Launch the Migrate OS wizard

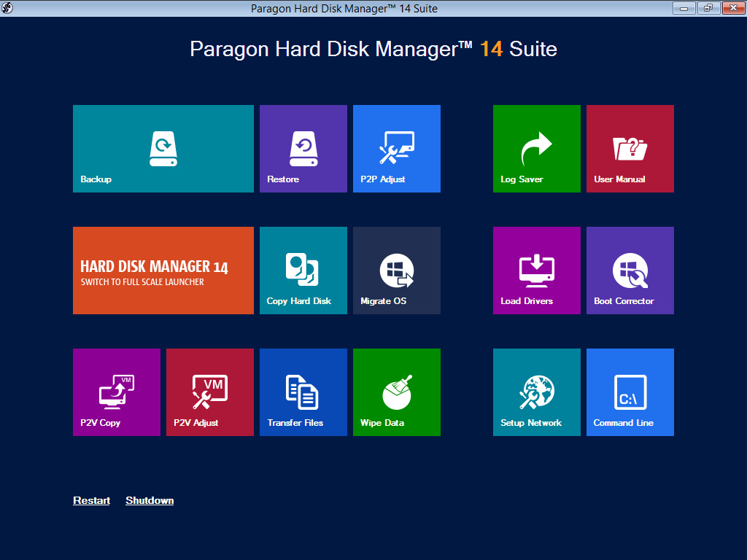(x=396, y=271)
